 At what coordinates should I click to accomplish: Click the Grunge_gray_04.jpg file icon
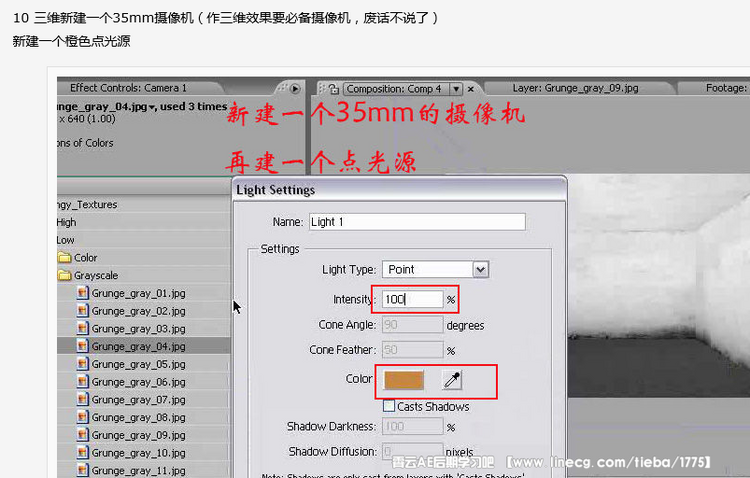[83, 346]
